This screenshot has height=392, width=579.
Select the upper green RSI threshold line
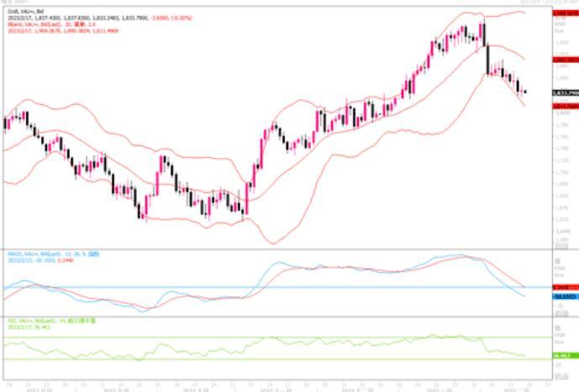[252, 337]
